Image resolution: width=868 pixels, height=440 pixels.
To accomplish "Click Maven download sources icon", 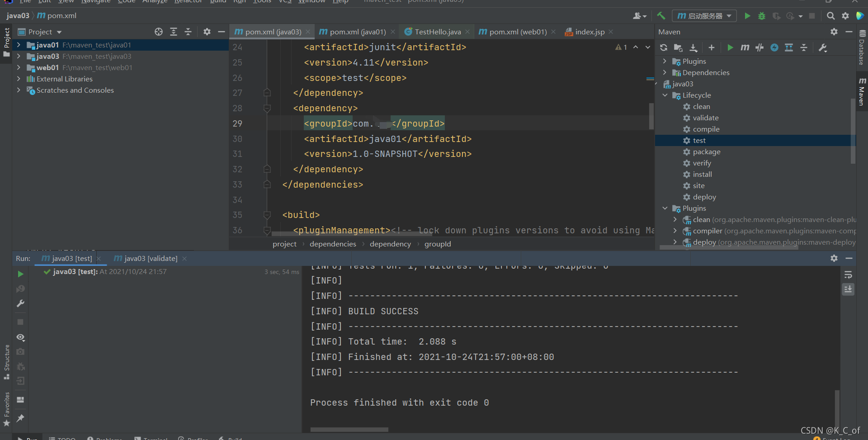I will [693, 47].
